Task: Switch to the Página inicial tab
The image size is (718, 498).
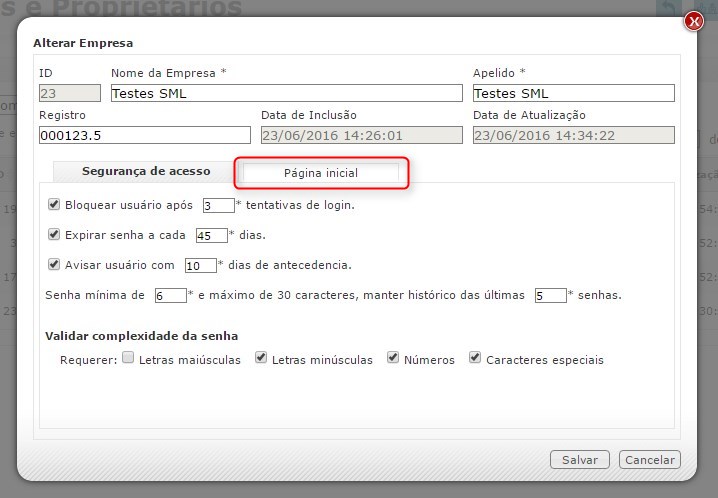Action: pyautogui.click(x=321, y=173)
